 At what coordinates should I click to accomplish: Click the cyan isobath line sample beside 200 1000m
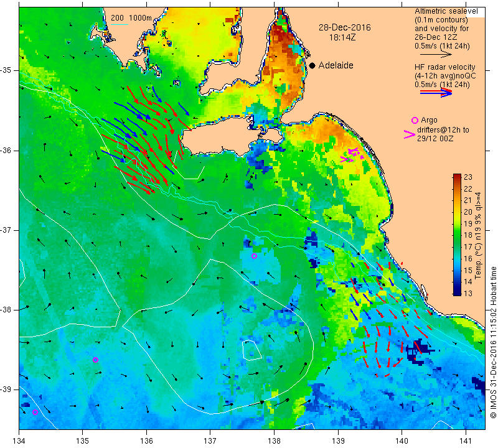(x=120, y=24)
